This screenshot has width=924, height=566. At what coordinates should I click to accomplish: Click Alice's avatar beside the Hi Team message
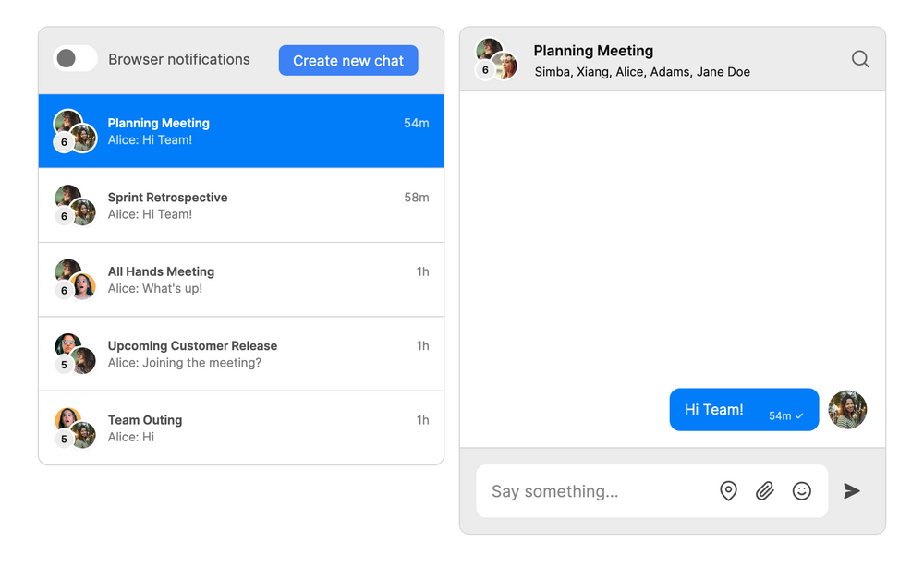pos(847,409)
